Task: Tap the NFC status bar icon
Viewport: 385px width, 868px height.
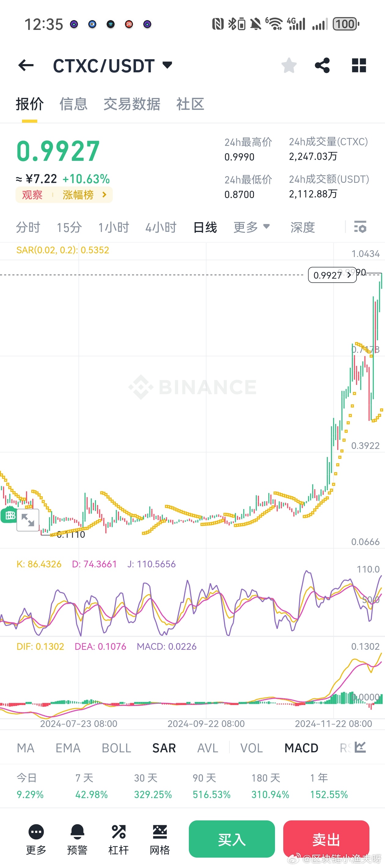Action: (218, 24)
